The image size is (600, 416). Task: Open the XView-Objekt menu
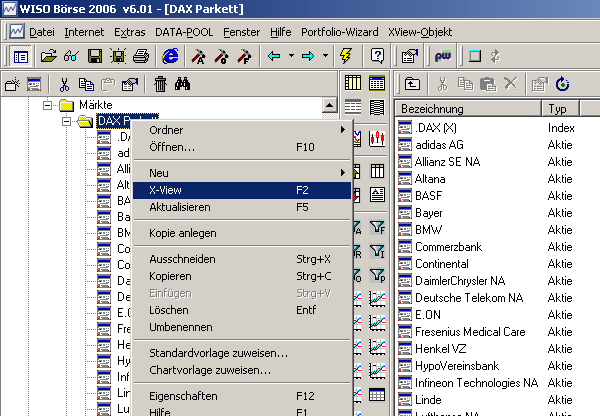click(x=420, y=32)
